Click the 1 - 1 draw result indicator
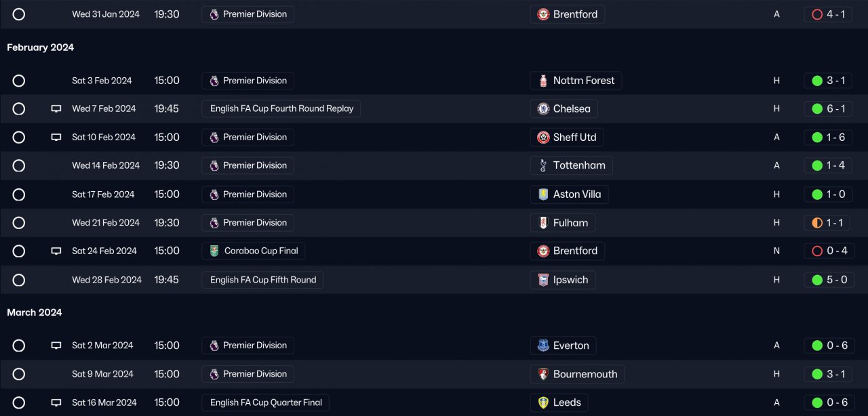The height and width of the screenshot is (416, 868). (x=828, y=223)
